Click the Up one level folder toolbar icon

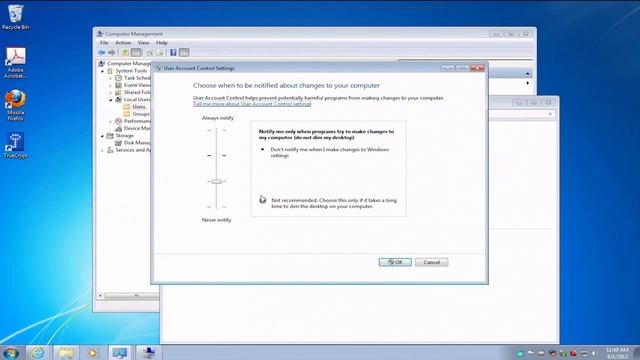pos(125,53)
